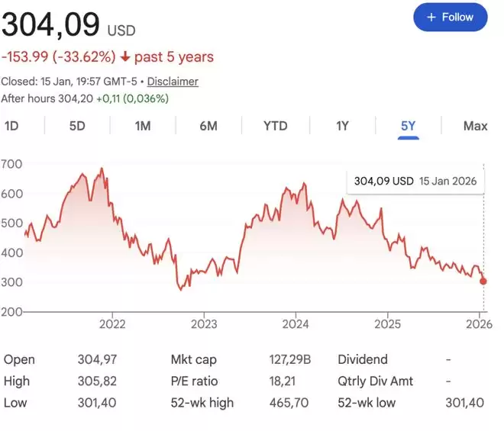504x431 pixels.
Task: Select the 1Y range tab
Action: tap(342, 126)
